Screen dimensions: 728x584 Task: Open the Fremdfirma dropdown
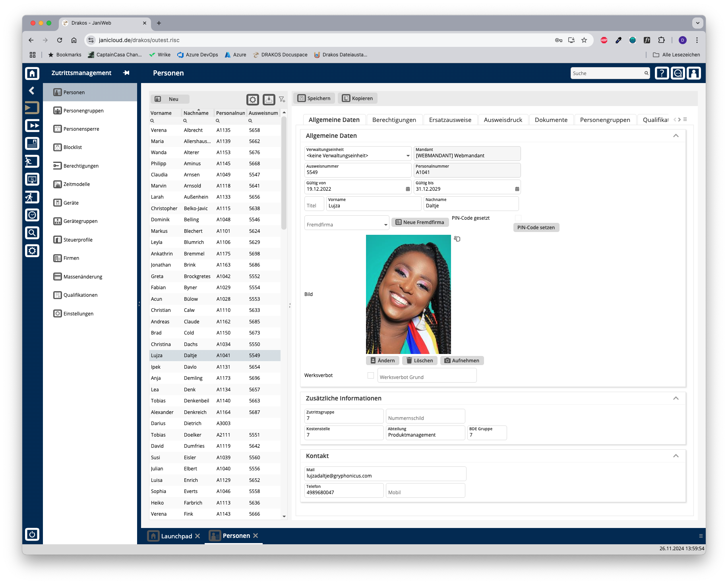coord(385,225)
